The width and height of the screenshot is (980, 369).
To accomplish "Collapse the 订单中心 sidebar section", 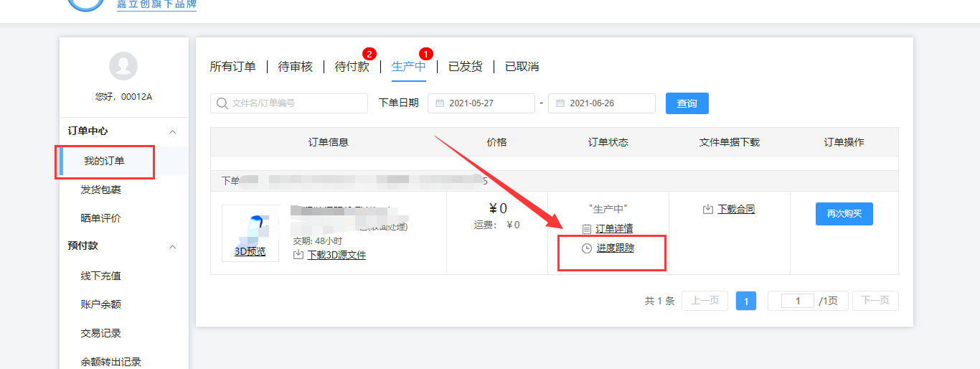I will tap(172, 131).
